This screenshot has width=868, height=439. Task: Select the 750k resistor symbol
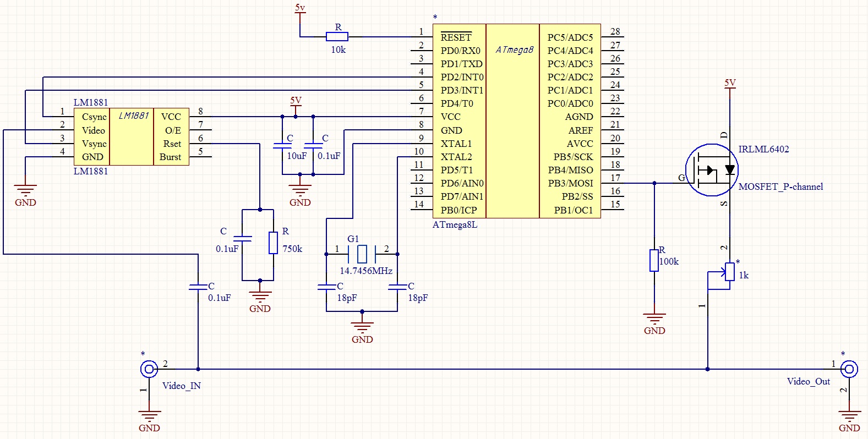(x=273, y=243)
